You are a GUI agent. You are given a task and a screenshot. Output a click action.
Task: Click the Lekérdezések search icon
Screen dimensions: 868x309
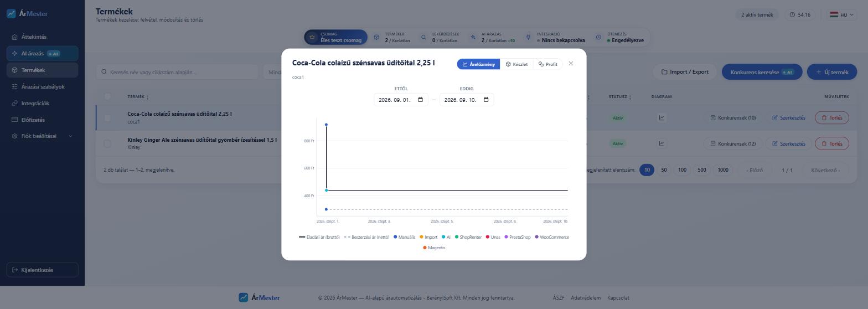423,37
